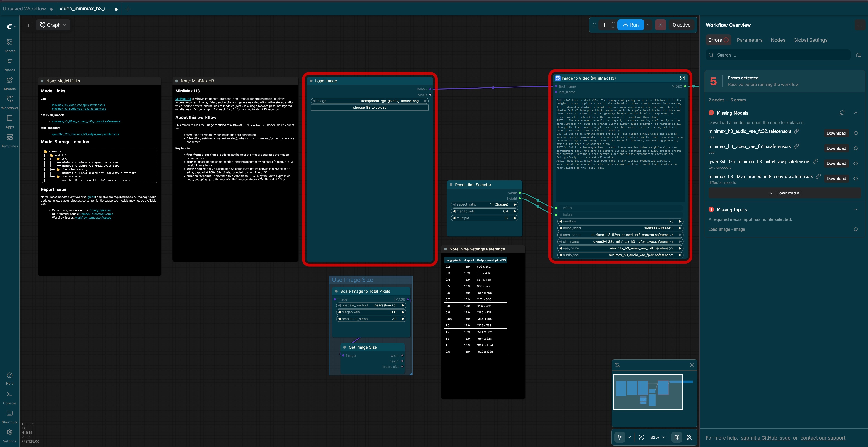Toggle the panel layout icon beside Graph

pos(29,25)
